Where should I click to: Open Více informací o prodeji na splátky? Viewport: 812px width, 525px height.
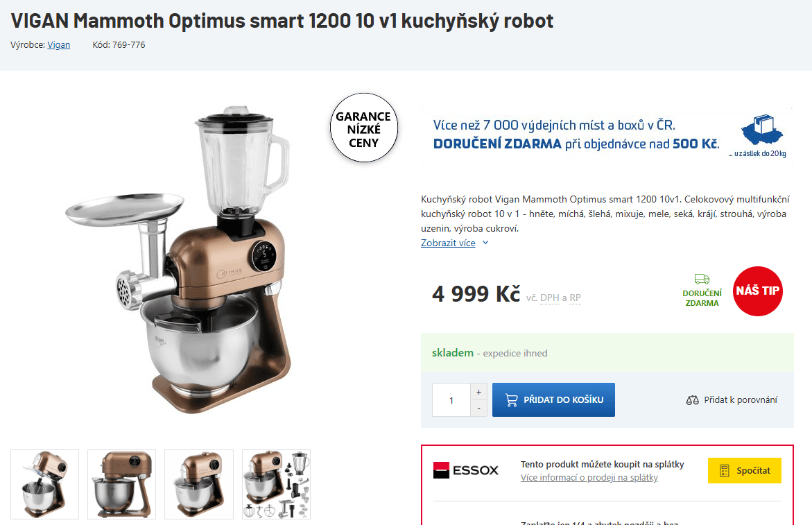click(589, 477)
